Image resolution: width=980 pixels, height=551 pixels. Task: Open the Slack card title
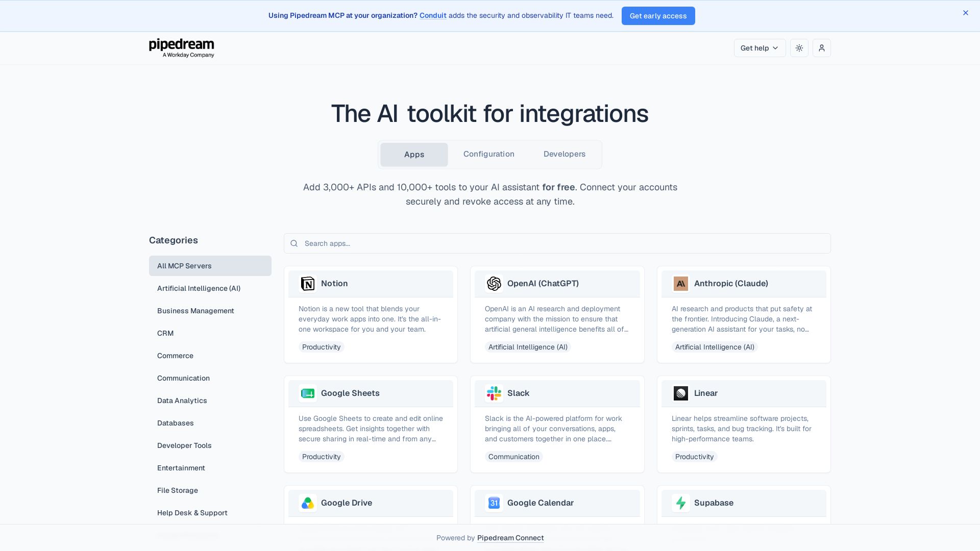[518, 393]
